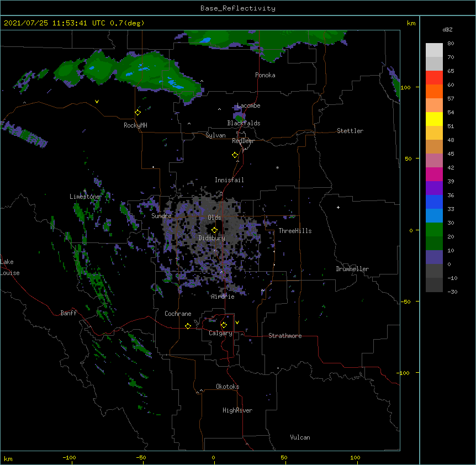Click the Cochrane label
Viewport: 476px width, 465px height.
pyautogui.click(x=178, y=314)
